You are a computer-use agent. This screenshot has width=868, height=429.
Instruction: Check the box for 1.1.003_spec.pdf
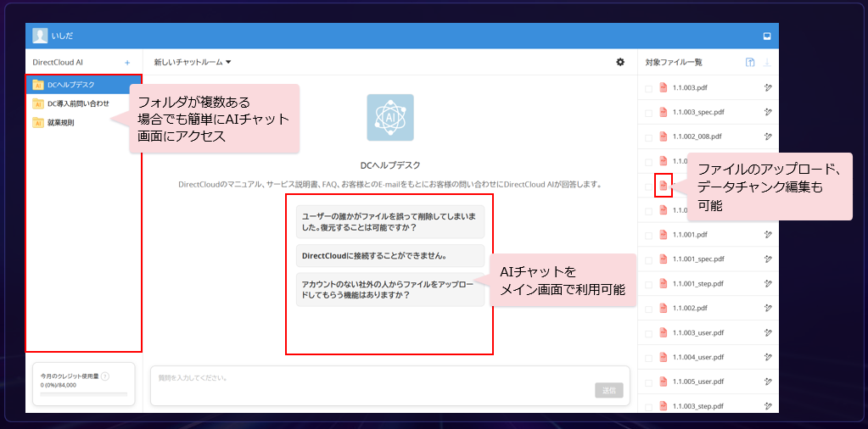(649, 112)
